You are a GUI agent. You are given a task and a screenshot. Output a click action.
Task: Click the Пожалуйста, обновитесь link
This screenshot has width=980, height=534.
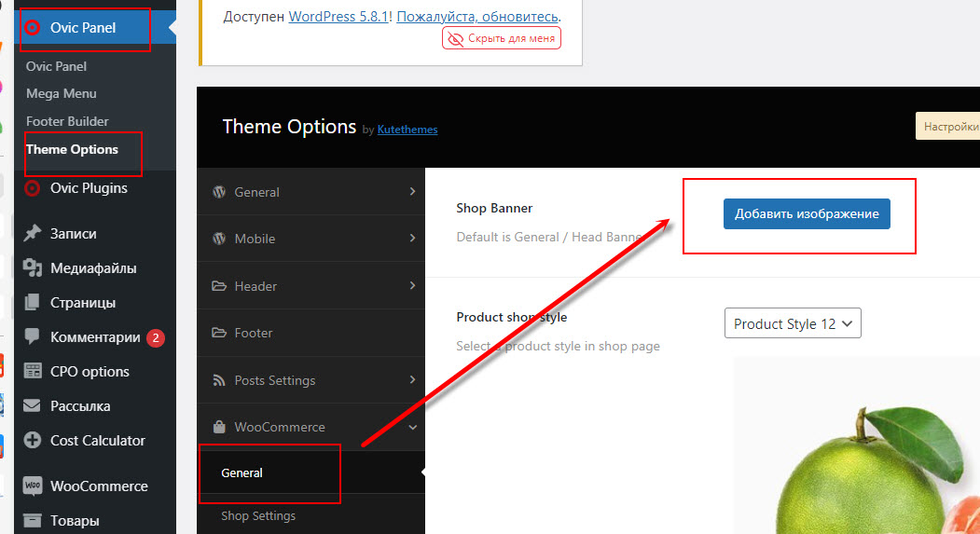tap(477, 17)
